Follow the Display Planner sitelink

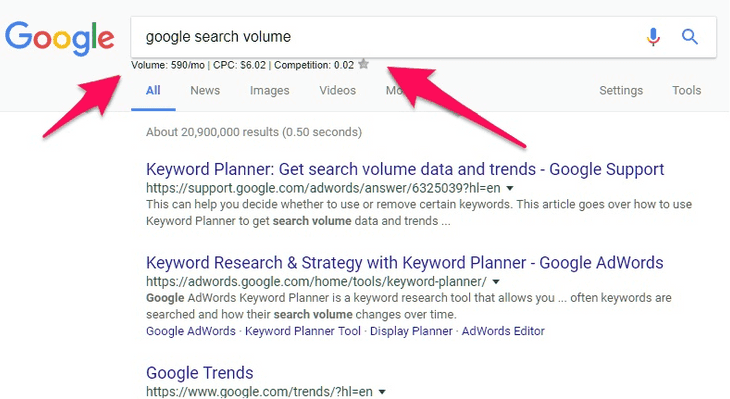(411, 331)
